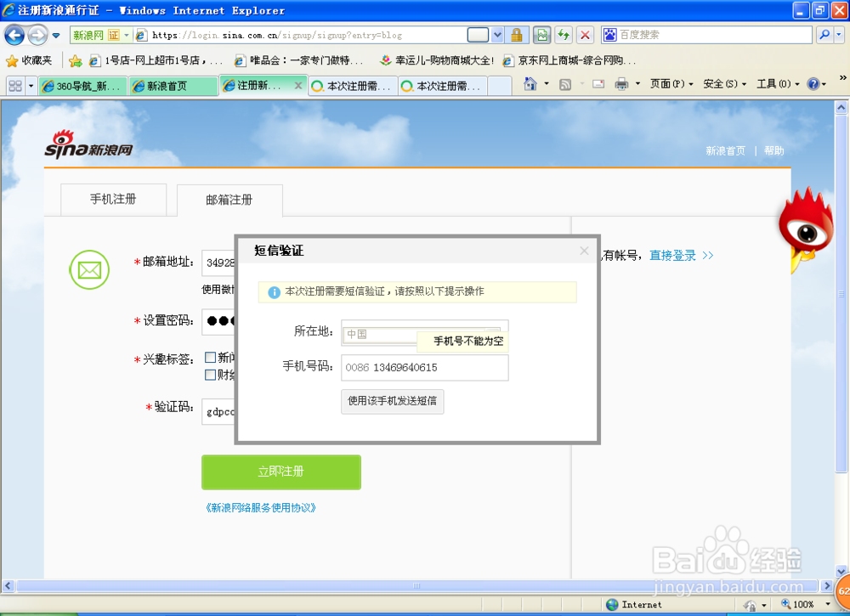This screenshot has height=616, width=850.
Task: Click the padlock security icon in address bar
Action: [518, 35]
